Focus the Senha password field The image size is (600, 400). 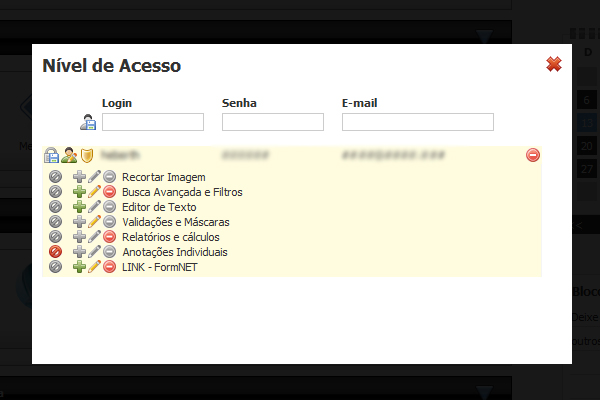click(x=273, y=122)
